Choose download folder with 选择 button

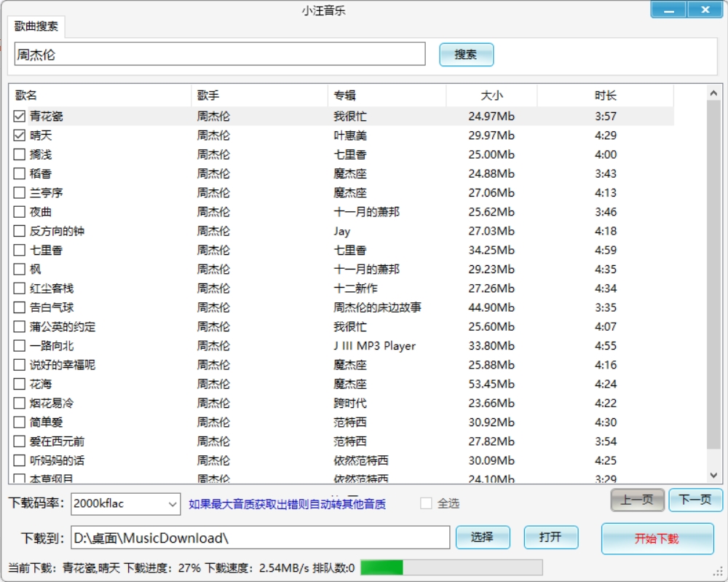click(x=483, y=538)
